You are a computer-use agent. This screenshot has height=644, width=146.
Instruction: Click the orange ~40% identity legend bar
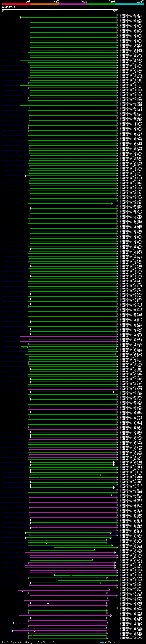45,4
